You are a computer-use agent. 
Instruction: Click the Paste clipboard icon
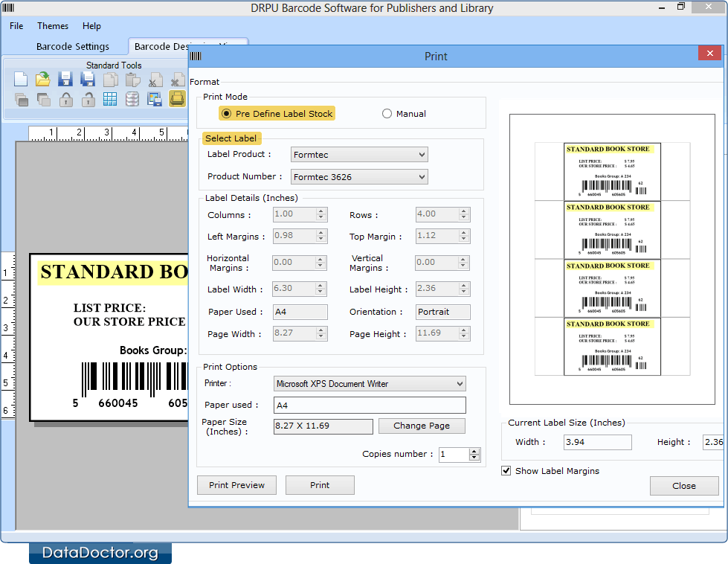[x=133, y=80]
